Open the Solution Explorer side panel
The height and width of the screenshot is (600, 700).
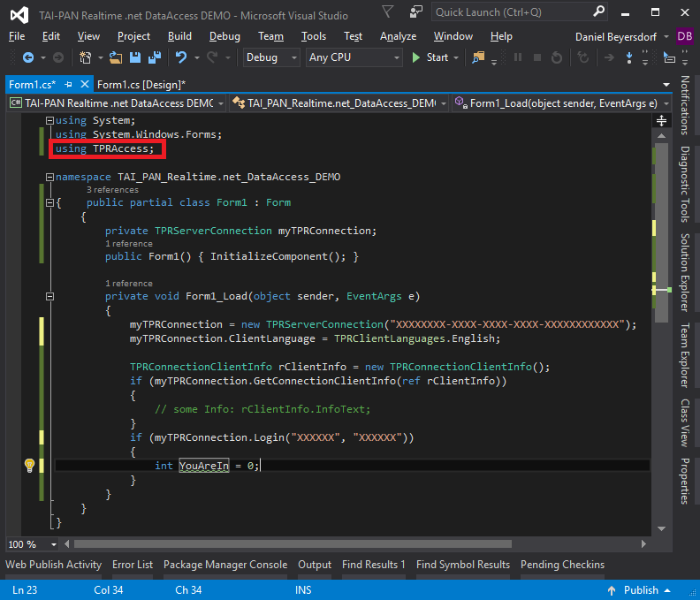pos(684,272)
